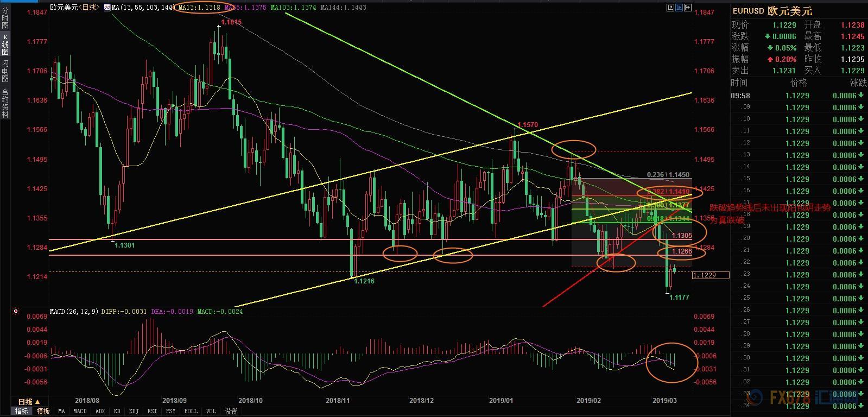The image size is (868, 417).
Task: Click the MACD pane settings icon
Action: 16,312
